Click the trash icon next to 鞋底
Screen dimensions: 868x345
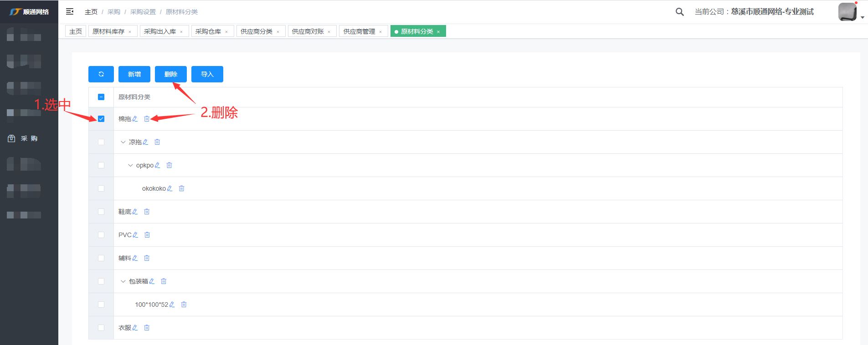click(147, 212)
